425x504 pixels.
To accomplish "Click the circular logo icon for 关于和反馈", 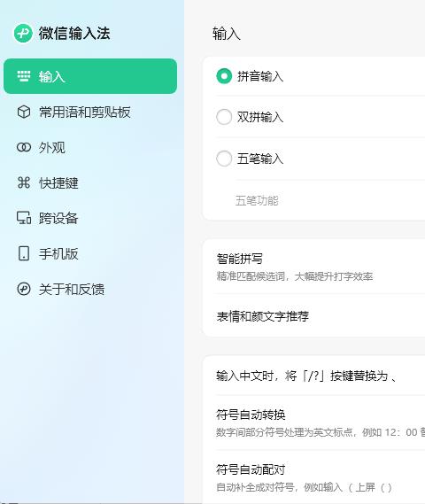I will coord(24,289).
